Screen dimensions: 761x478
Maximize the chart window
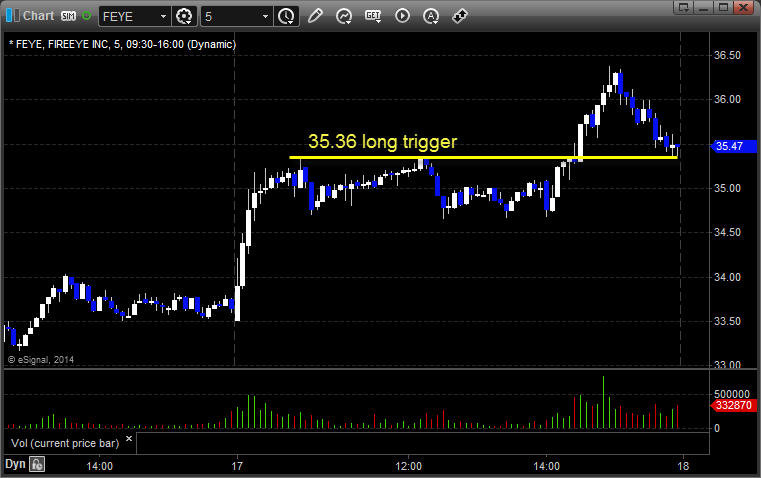coord(723,7)
